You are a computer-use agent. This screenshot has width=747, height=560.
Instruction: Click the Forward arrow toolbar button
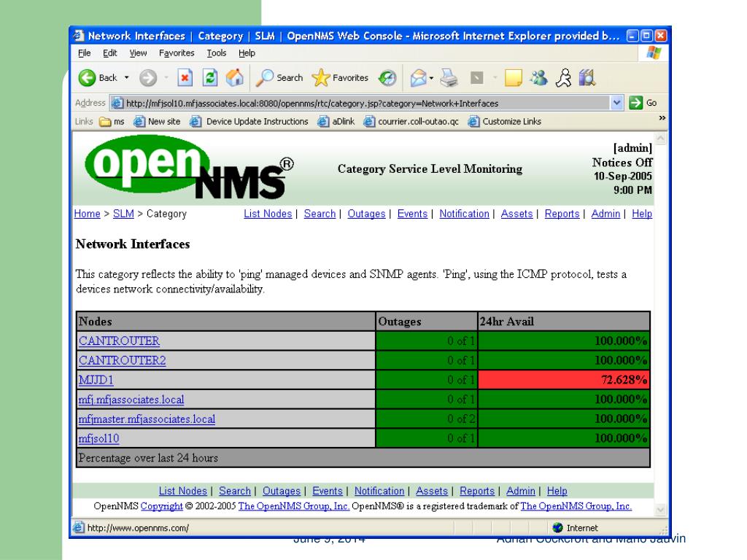(x=148, y=77)
